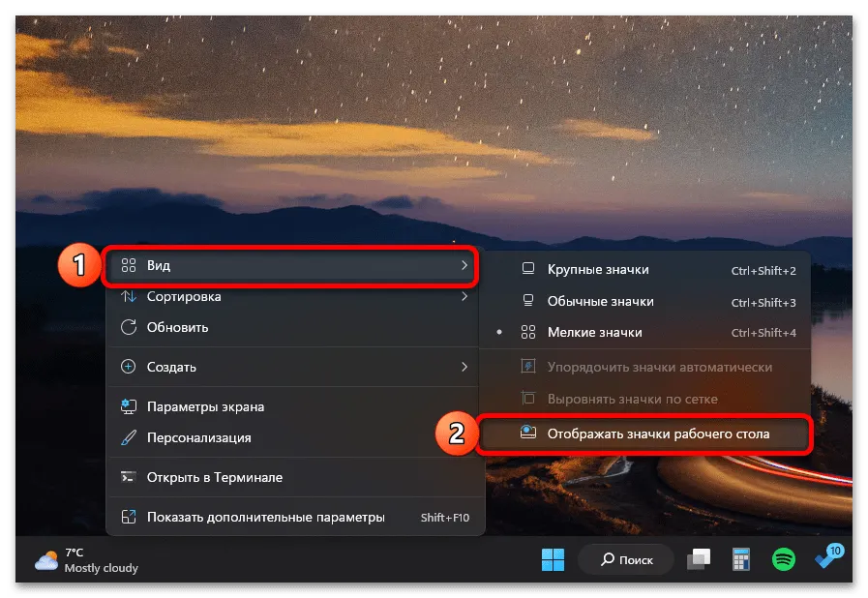Click the Отображать значки рабочего стола icon
Viewport: 868px width, 598px height.
coord(528,433)
